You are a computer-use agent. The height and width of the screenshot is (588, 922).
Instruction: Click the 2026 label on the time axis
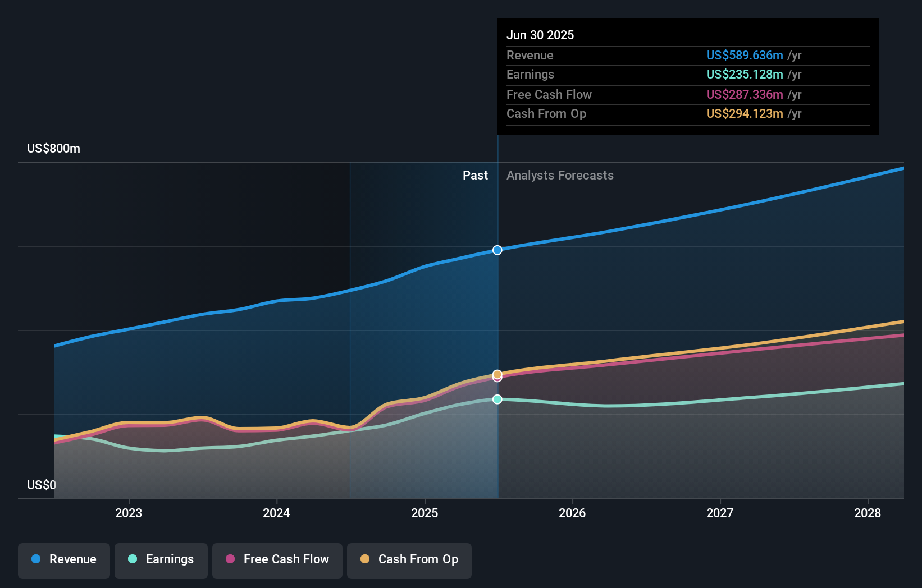(572, 513)
